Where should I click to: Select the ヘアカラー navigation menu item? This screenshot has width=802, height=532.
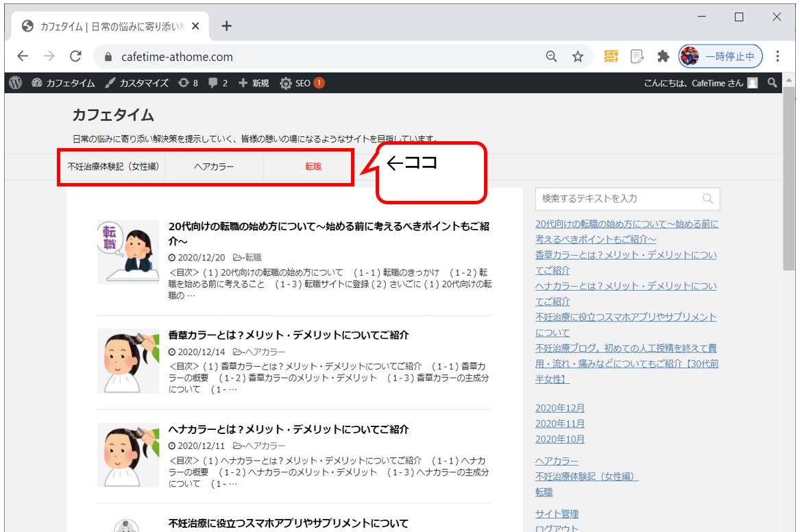(214, 167)
